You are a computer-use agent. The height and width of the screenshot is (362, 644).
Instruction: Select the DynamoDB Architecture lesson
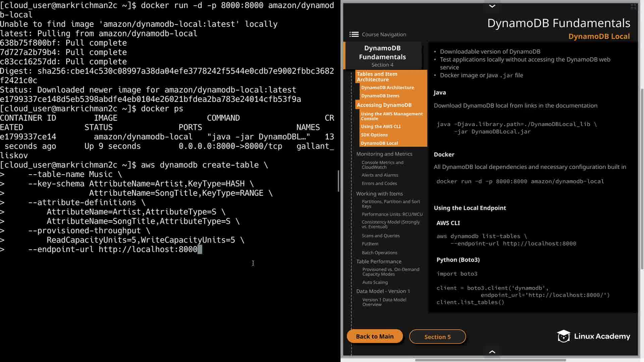click(387, 87)
